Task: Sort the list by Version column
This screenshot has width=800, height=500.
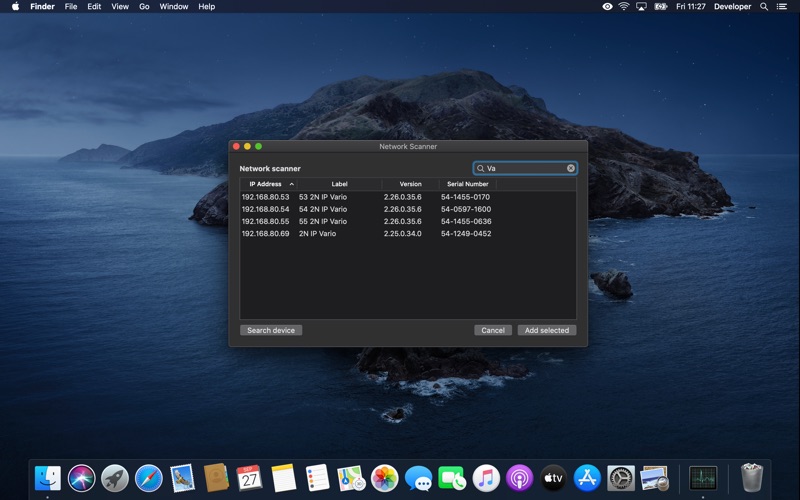Action: 410,184
